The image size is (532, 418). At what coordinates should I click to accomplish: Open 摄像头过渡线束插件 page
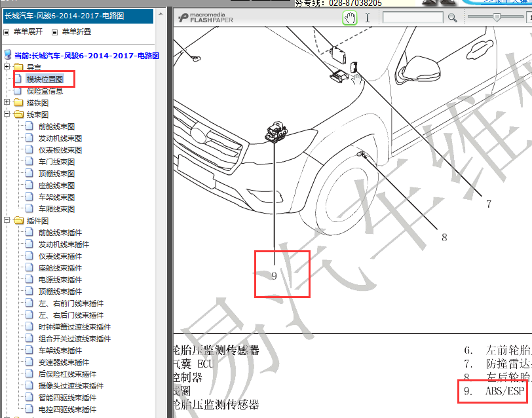[x=71, y=386]
